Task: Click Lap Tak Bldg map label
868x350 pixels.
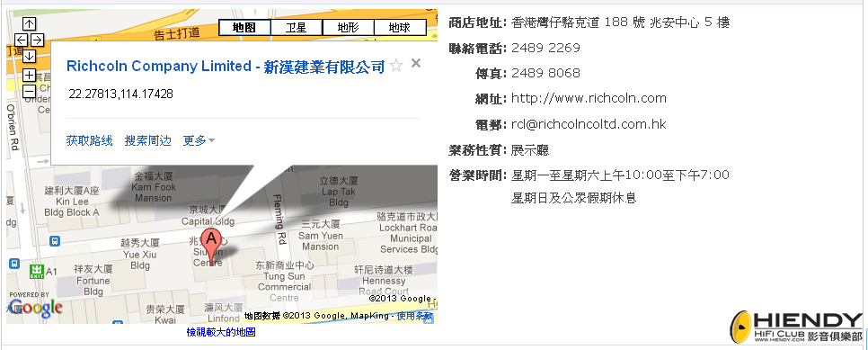Action: click(339, 192)
